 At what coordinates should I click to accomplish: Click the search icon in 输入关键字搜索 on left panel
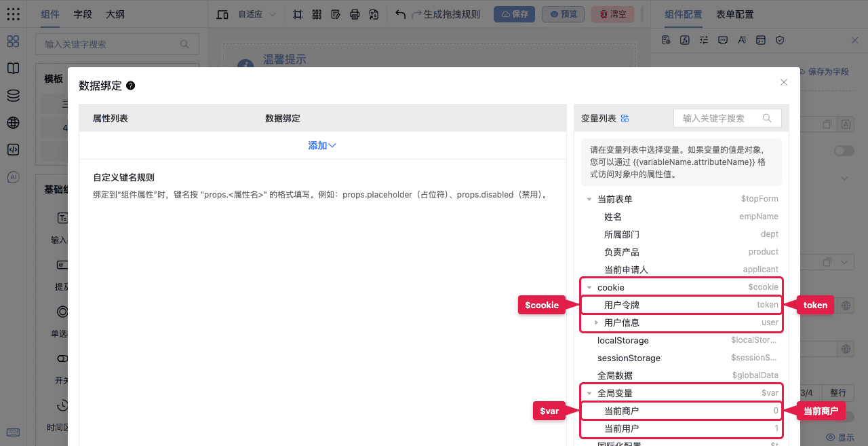coord(184,44)
